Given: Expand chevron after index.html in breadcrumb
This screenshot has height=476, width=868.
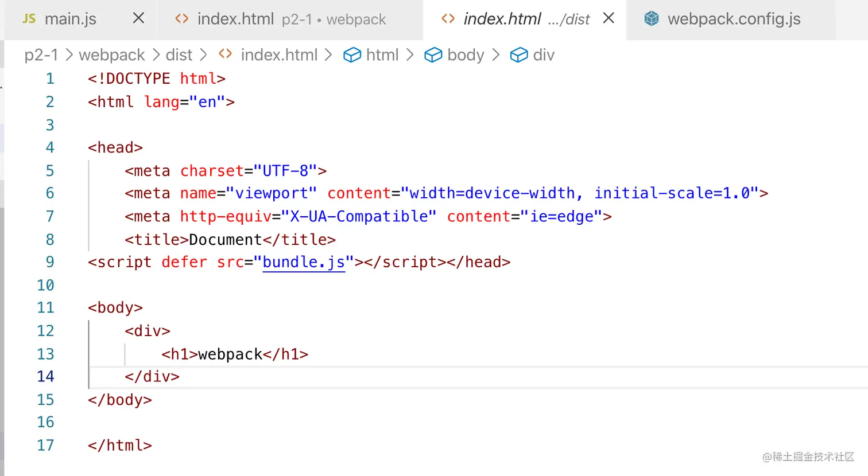Looking at the screenshot, I should point(328,55).
